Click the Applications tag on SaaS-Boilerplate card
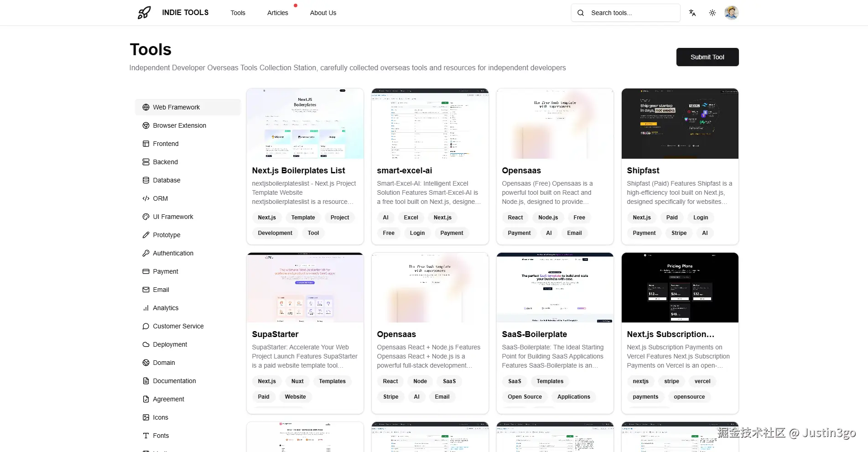Screen dimensions: 868x452 point(574,397)
